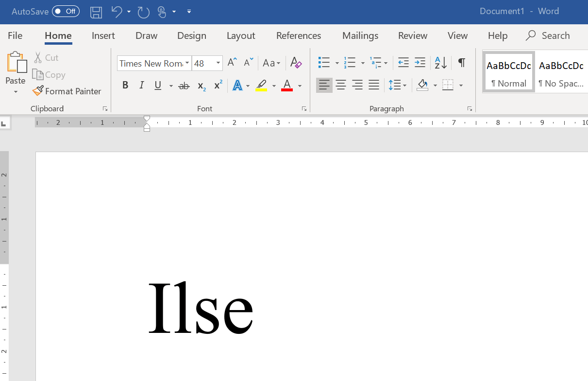Toggle bold formatting

[125, 85]
